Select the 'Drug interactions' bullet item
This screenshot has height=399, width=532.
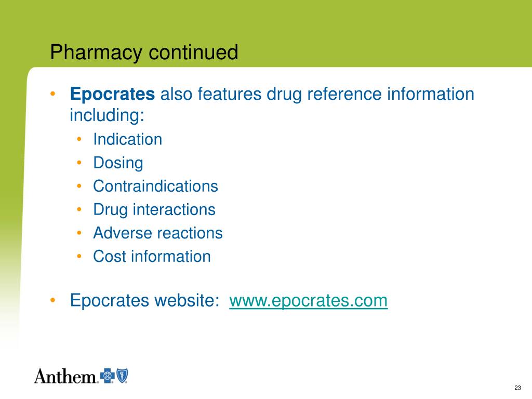[154, 210]
